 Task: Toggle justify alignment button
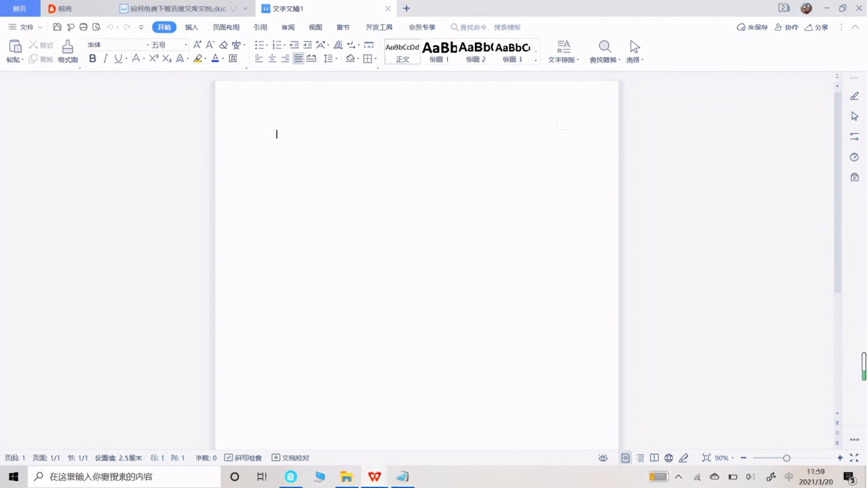pos(299,58)
